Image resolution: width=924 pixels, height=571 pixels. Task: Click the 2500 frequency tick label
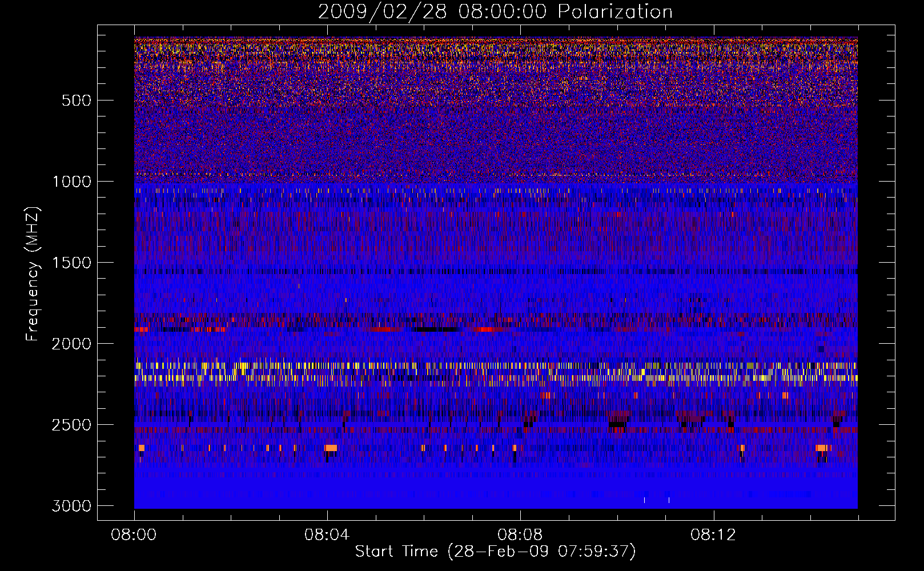72,425
